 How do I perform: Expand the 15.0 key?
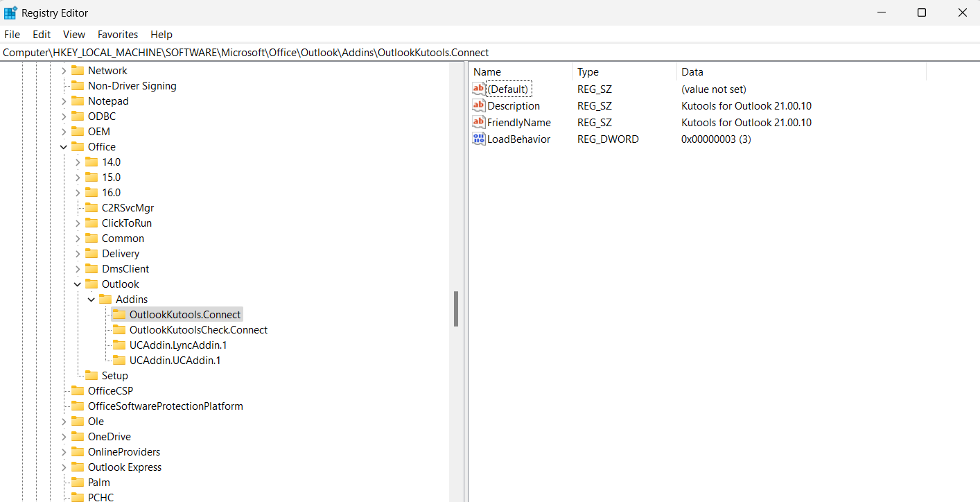point(78,177)
